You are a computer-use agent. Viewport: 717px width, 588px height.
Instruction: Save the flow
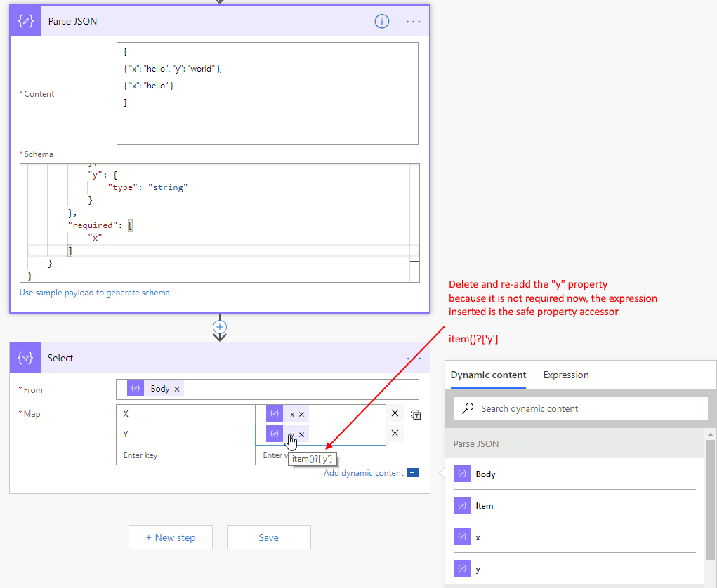[x=268, y=537]
